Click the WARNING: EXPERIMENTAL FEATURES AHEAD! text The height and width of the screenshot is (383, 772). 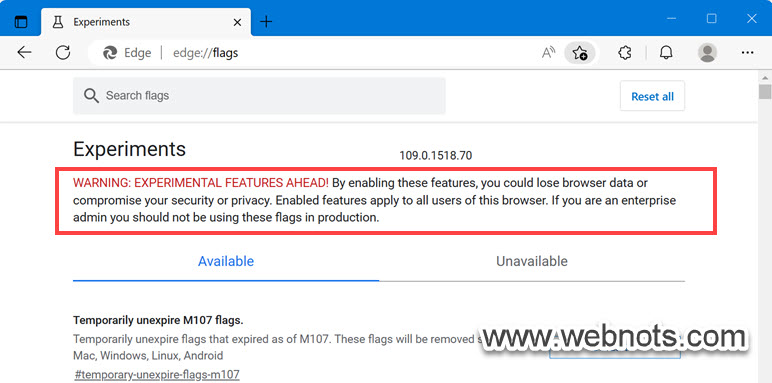(x=201, y=183)
